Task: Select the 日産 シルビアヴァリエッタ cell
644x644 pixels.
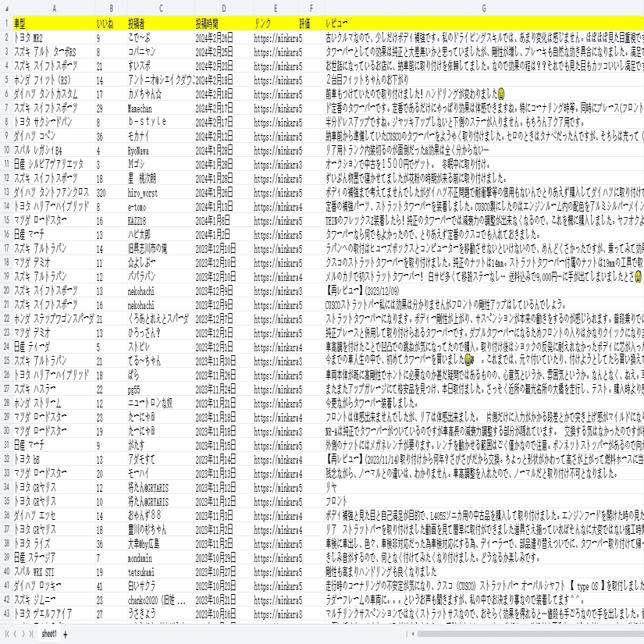Action: coord(54,164)
